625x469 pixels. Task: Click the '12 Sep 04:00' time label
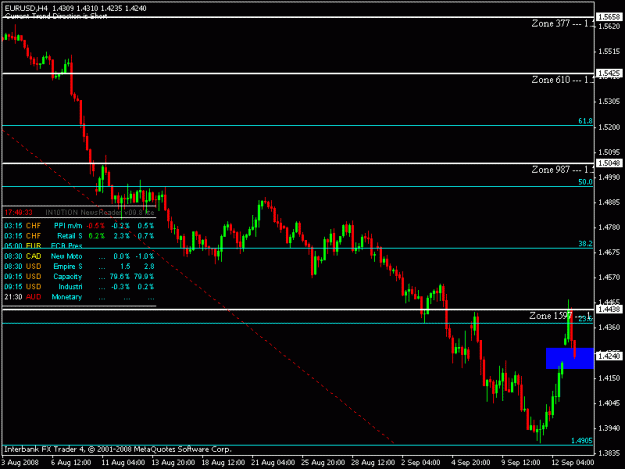tap(573, 463)
